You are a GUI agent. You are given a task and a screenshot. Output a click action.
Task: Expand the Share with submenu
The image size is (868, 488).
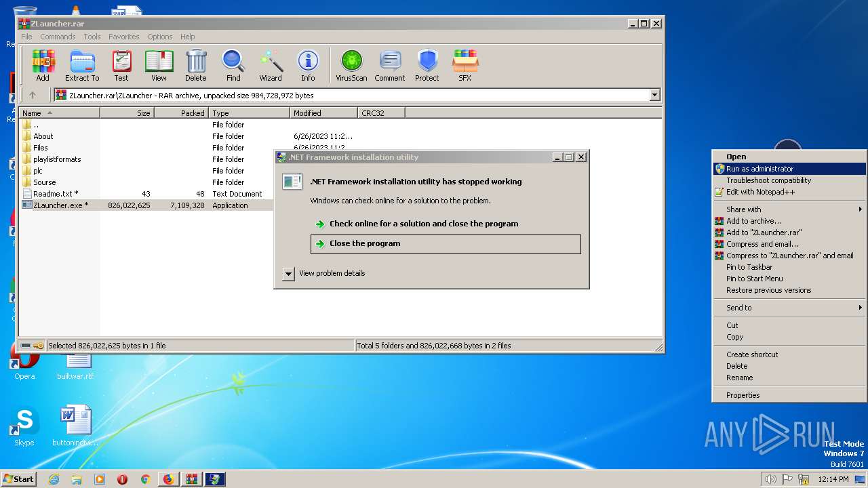[x=790, y=209]
